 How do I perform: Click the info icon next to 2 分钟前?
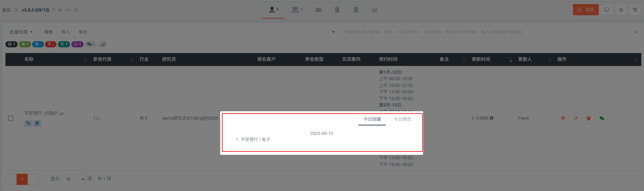coord(491,118)
